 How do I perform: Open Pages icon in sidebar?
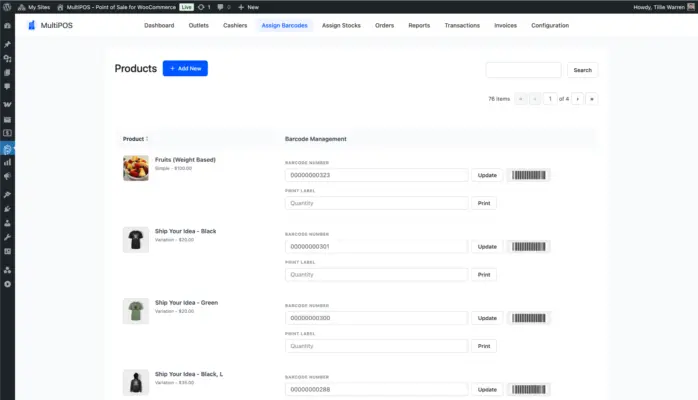click(x=7, y=73)
